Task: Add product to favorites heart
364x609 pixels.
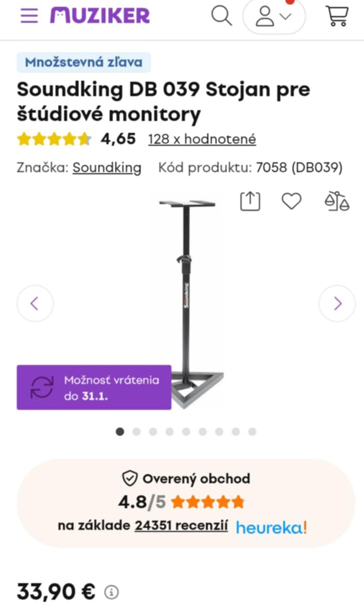Action: (x=291, y=201)
